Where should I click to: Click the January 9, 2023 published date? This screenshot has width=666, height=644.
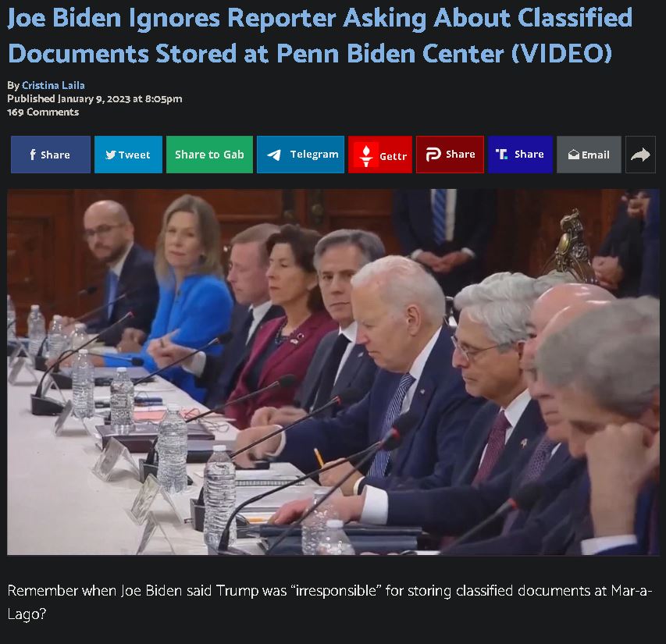(94, 99)
